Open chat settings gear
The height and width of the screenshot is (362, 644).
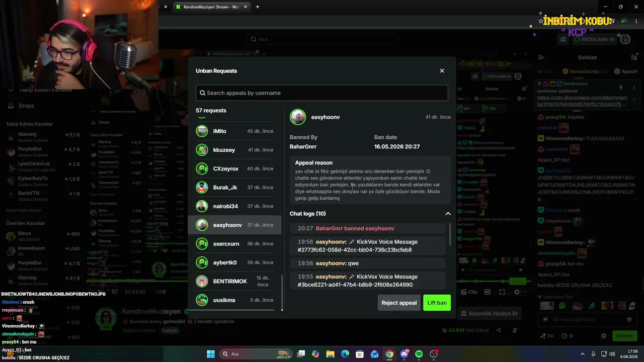point(604,336)
